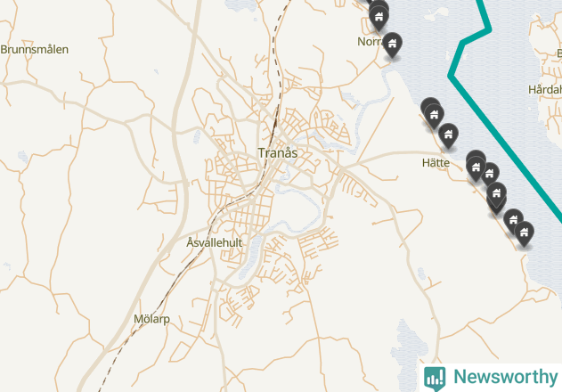The height and width of the screenshot is (392, 562).
Task: Select the house marker immediately right of Hätte label
Action: click(476, 167)
